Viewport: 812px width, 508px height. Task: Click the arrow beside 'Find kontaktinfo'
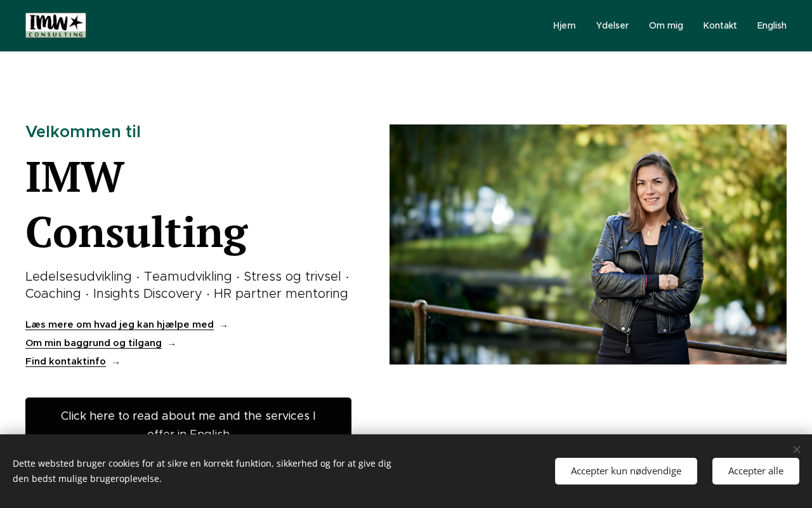point(116,363)
